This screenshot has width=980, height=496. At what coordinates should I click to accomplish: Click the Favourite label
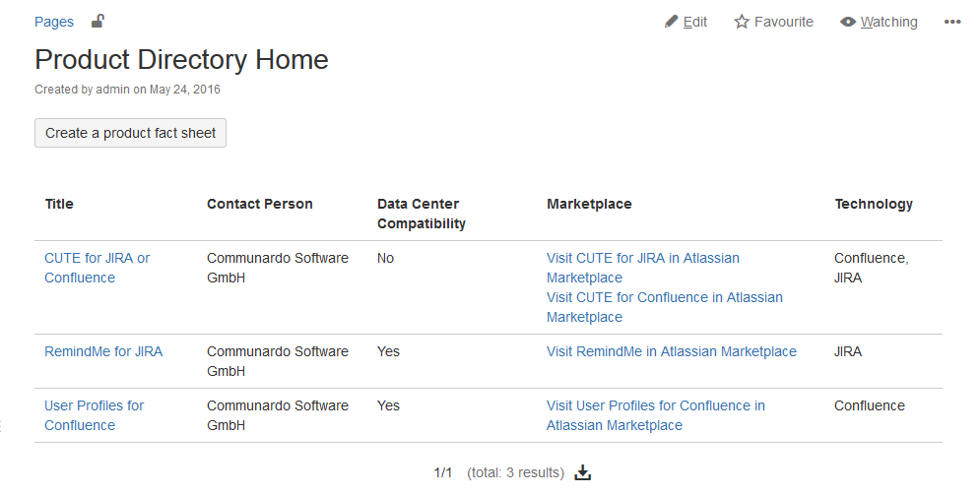coord(784,22)
